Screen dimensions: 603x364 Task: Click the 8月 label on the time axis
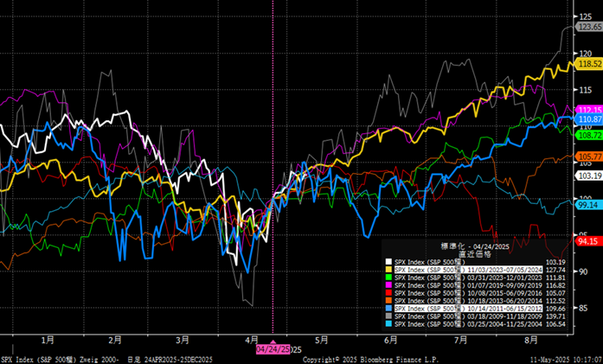tap(531, 340)
